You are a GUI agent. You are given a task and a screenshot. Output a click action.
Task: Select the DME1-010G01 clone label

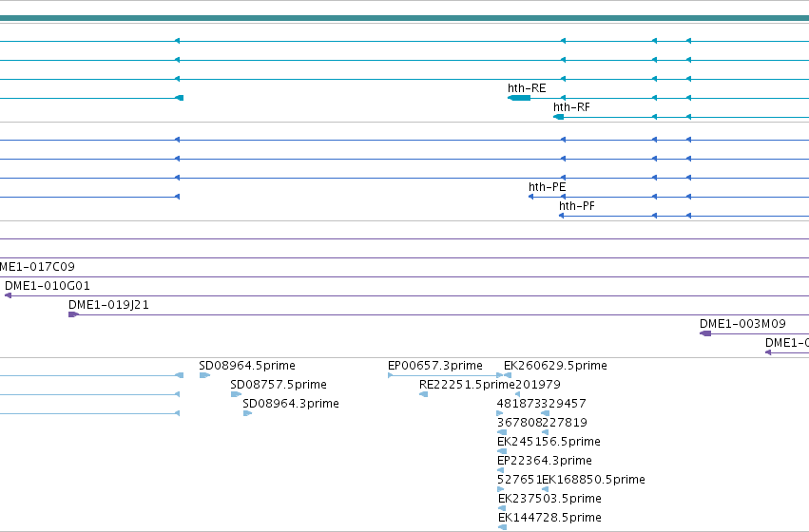(x=47, y=286)
